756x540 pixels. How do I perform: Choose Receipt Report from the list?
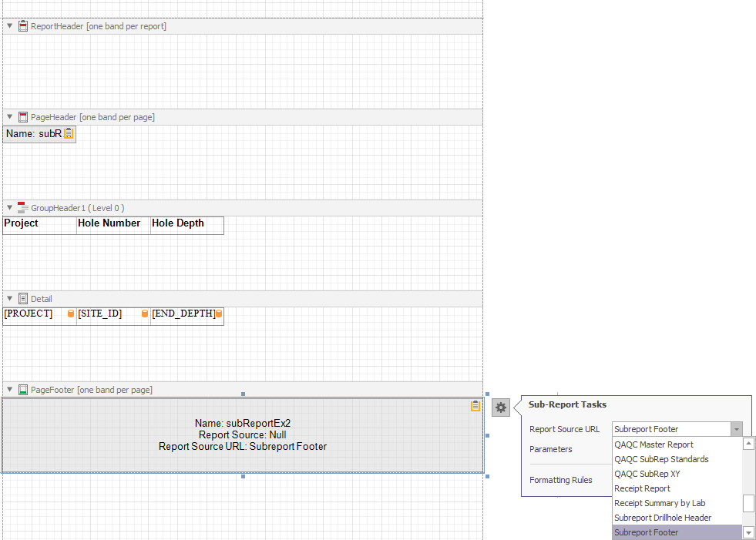pyautogui.click(x=677, y=488)
